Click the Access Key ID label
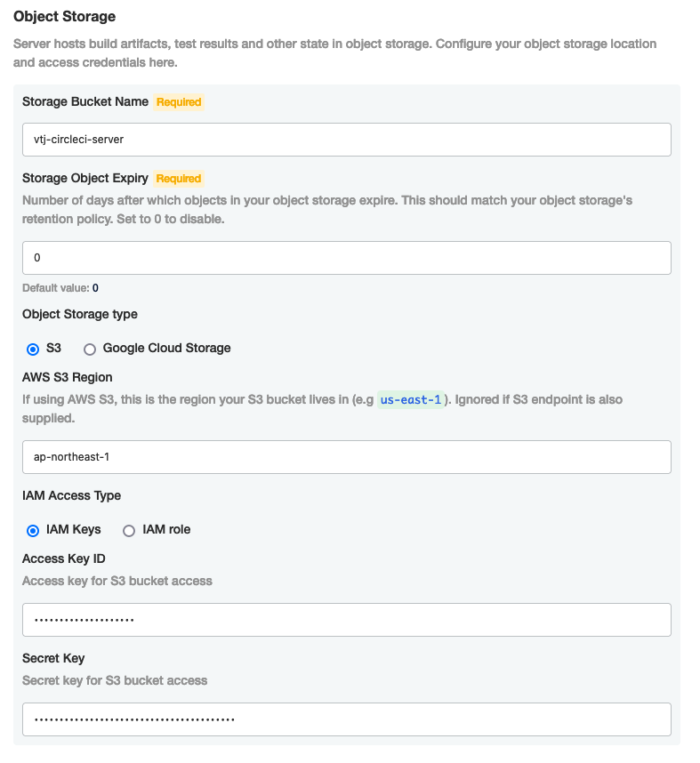The height and width of the screenshot is (763, 700). [64, 558]
